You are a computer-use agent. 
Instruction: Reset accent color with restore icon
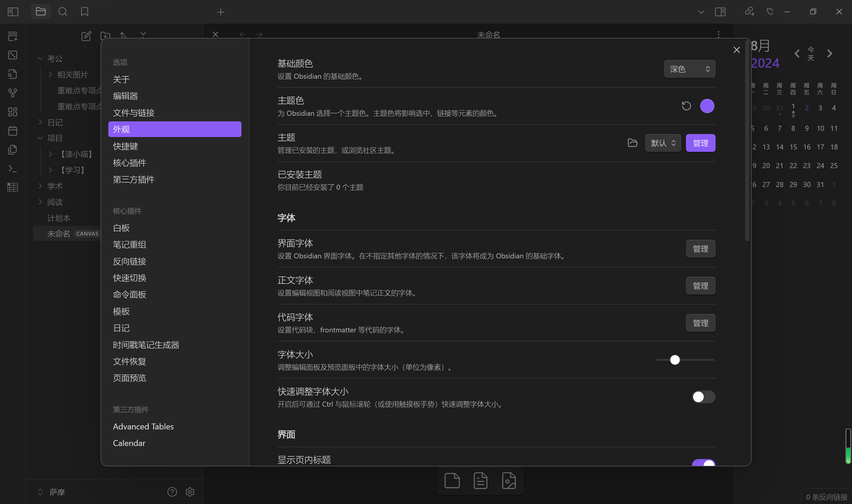pos(686,106)
